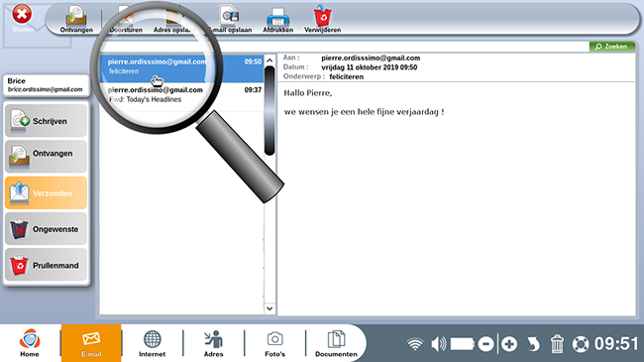Click scroll up arrow of mail list
This screenshot has width=644, height=362.
[x=269, y=60]
